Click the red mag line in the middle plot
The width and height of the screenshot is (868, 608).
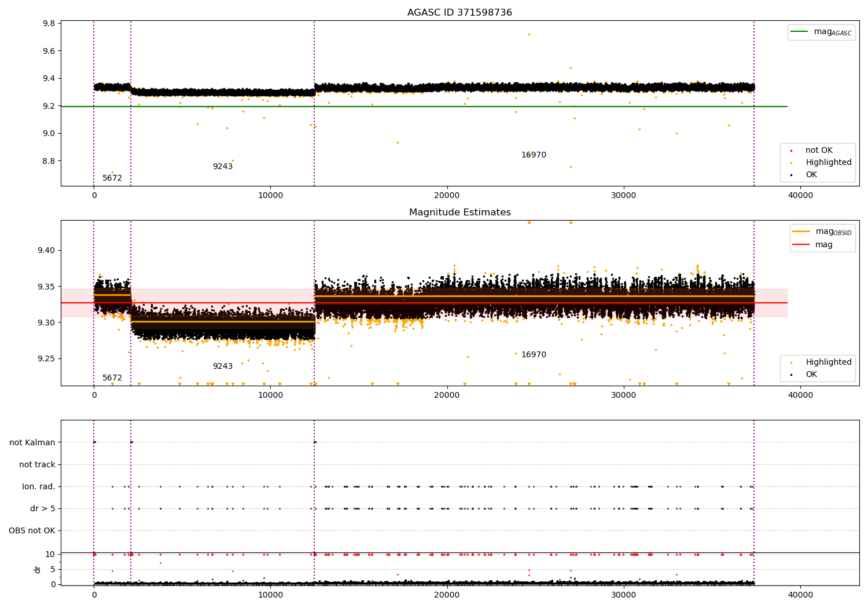pyautogui.click(x=424, y=303)
